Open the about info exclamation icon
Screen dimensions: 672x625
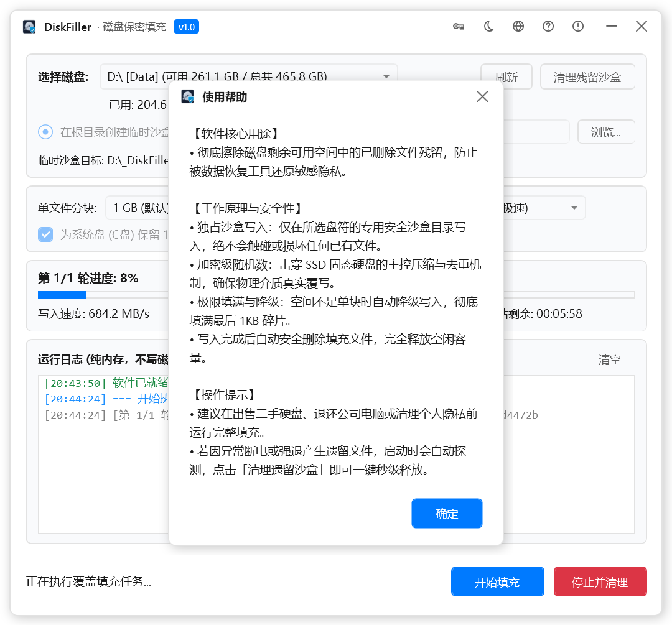pos(577,27)
